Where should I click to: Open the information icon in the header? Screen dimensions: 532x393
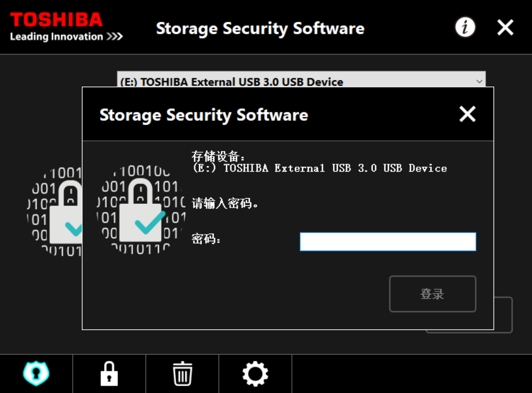coord(465,27)
